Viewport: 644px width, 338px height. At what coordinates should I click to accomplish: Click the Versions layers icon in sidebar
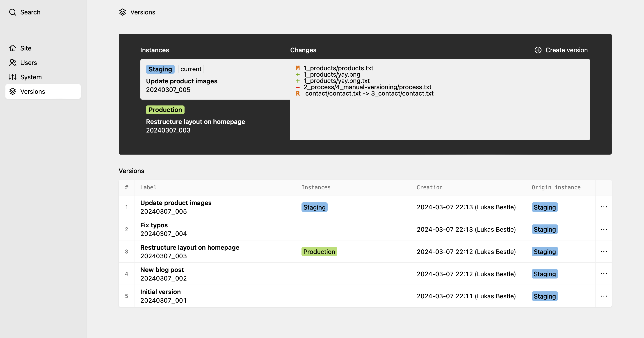tap(12, 91)
